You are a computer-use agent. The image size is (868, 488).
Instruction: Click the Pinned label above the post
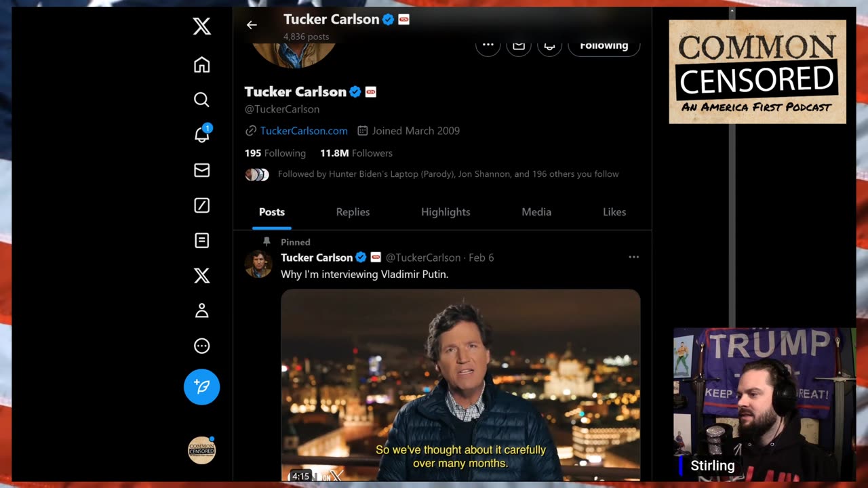tap(296, 242)
